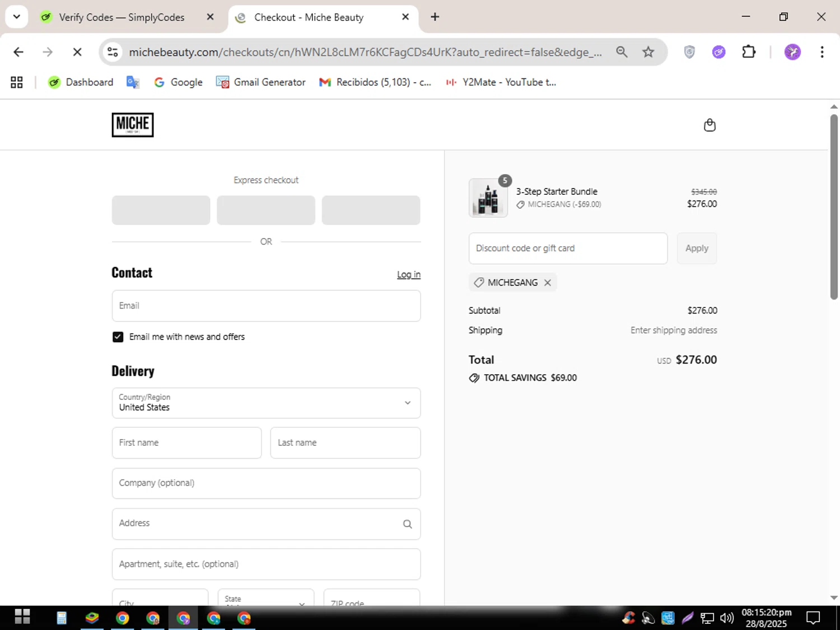Viewport: 840px width, 630px height.
Task: Click the zoom magnifier in address bar
Action: point(622,52)
